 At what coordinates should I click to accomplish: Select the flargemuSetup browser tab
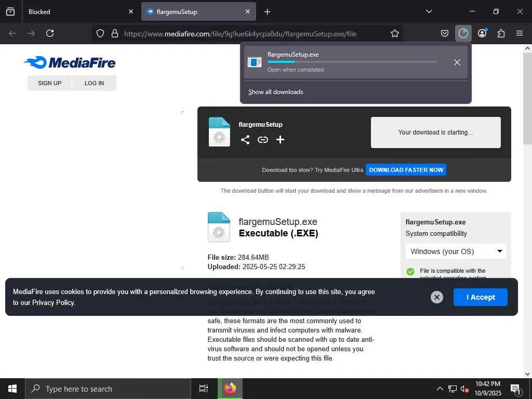pos(198,11)
